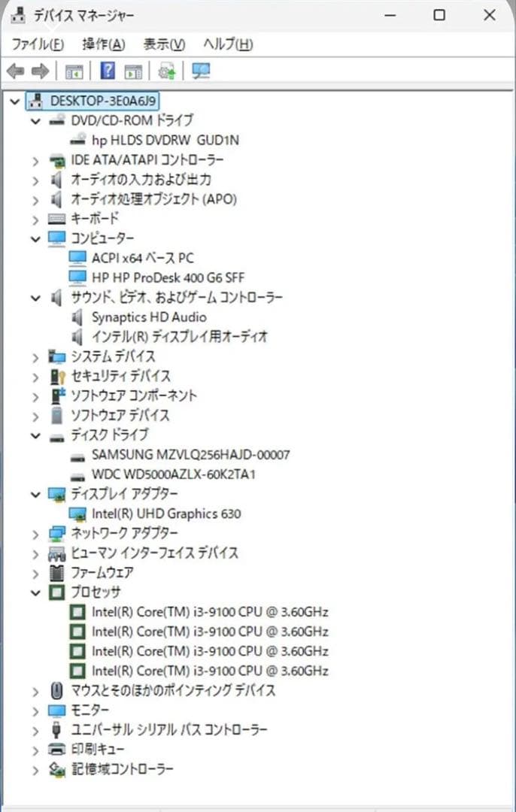Click the show/hide console tree toolbar button

tap(74, 71)
